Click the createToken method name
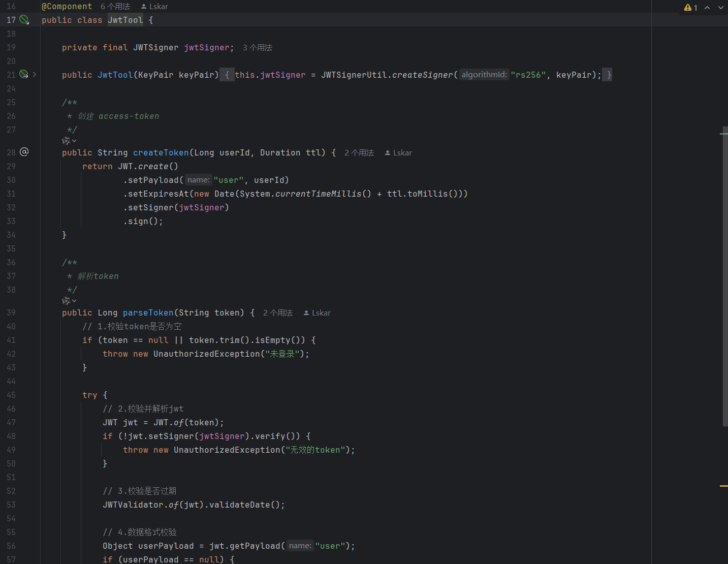728x564 pixels. pos(161,152)
